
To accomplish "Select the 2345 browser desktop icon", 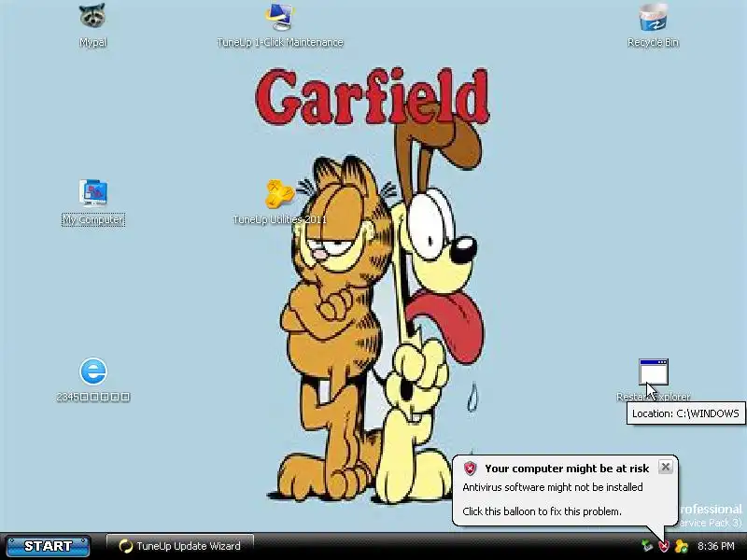I will point(93,371).
